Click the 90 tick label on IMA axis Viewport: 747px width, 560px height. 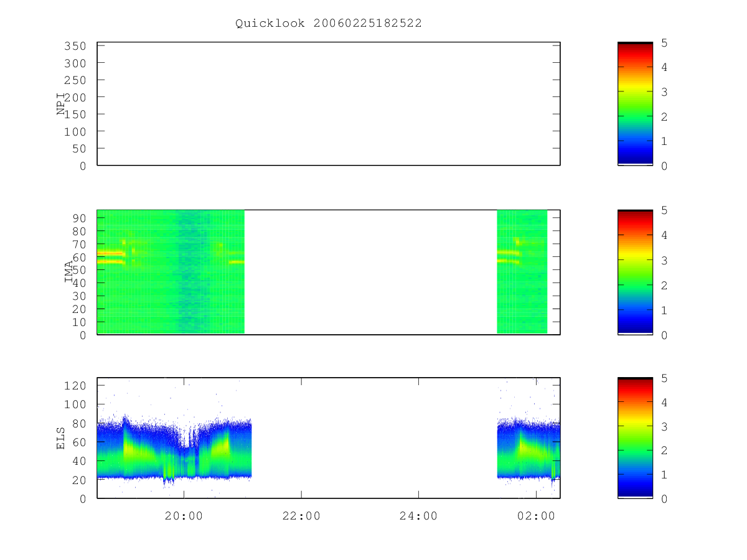coord(80,218)
